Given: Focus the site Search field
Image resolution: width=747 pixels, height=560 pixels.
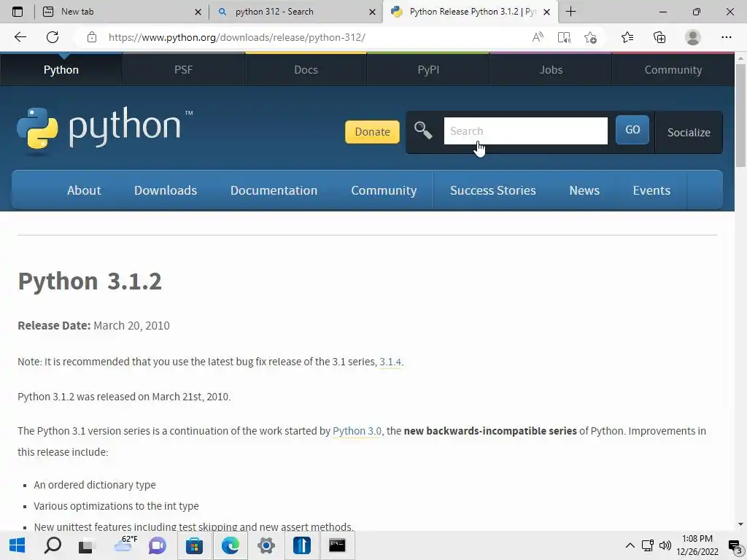Looking at the screenshot, I should (525, 131).
